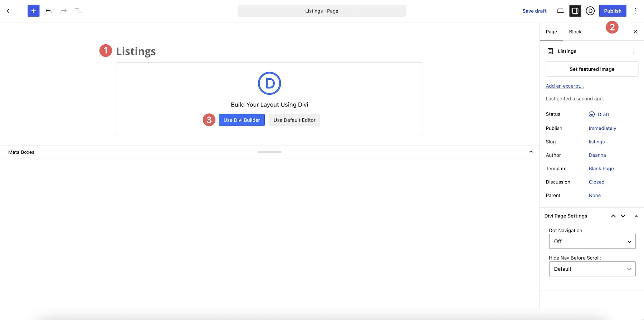
Task: Set the parent page None
Action: click(x=595, y=195)
